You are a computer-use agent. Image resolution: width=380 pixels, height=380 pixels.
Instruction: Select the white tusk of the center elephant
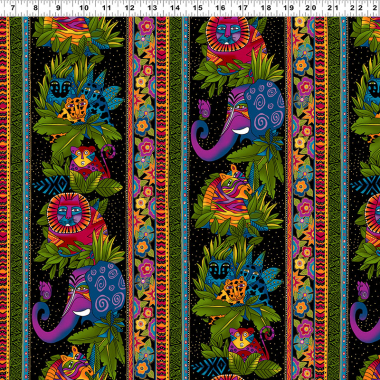(241, 130)
